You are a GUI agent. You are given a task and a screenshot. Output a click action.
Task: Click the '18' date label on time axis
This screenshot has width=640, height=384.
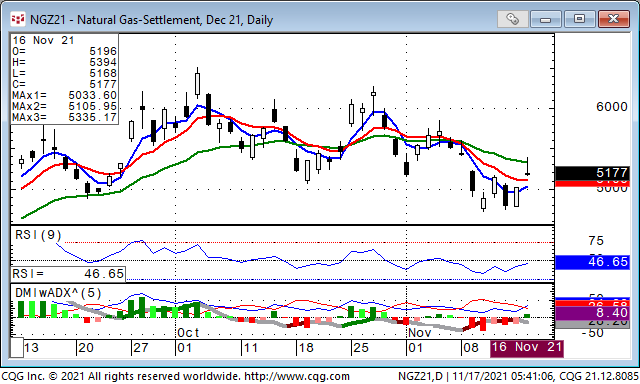tap(306, 348)
